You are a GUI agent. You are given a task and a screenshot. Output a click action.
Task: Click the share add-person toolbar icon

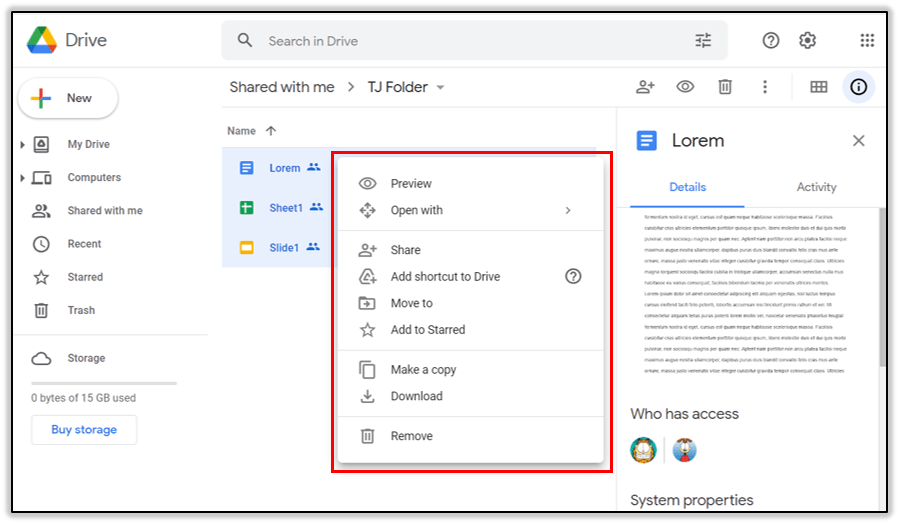point(645,87)
